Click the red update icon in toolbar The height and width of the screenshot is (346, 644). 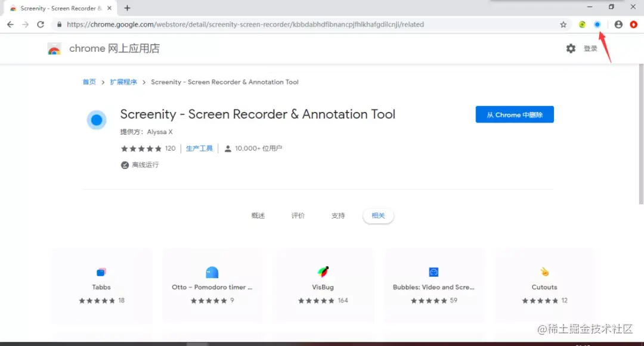633,24
